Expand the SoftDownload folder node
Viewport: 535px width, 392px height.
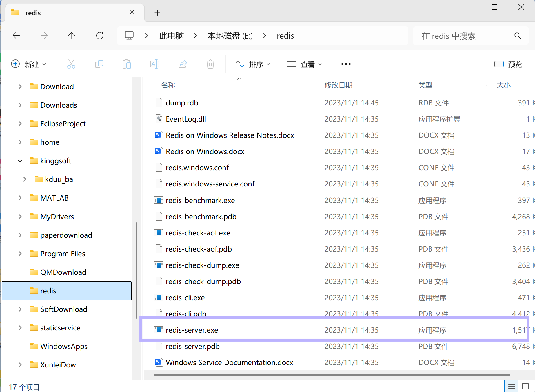click(x=20, y=309)
